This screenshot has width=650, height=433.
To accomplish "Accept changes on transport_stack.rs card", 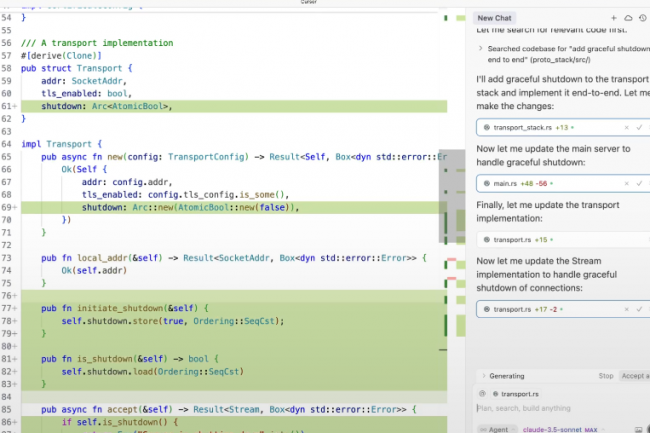I will [x=639, y=128].
